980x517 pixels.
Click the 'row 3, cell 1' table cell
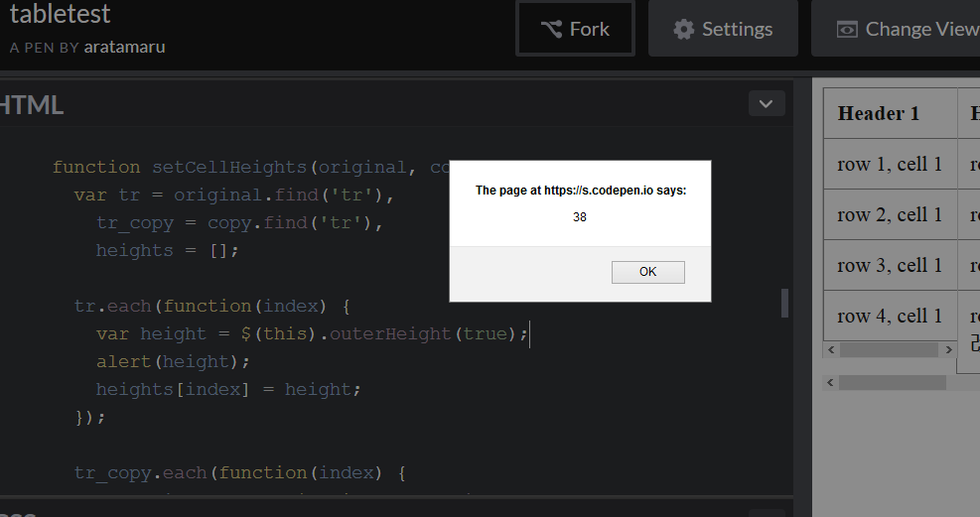click(890, 265)
